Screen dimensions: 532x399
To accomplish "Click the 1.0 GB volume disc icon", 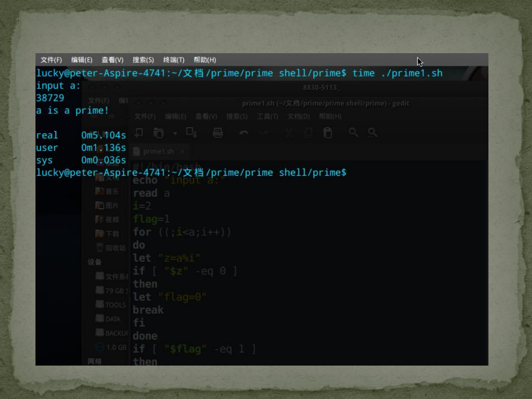I will click(100, 347).
